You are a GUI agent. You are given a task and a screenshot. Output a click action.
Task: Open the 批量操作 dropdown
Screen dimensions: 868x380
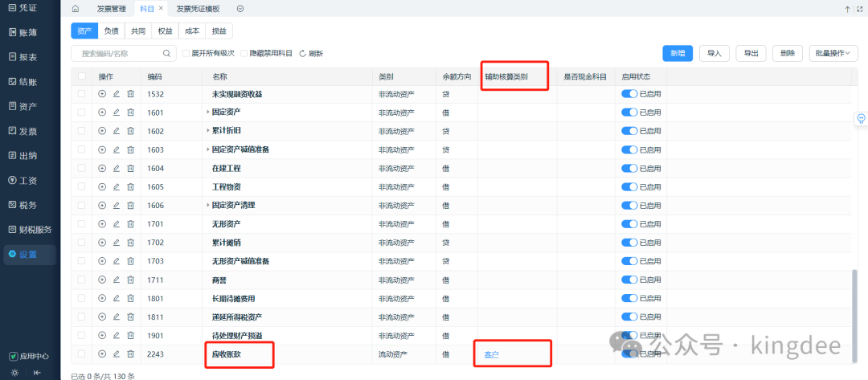click(x=833, y=53)
